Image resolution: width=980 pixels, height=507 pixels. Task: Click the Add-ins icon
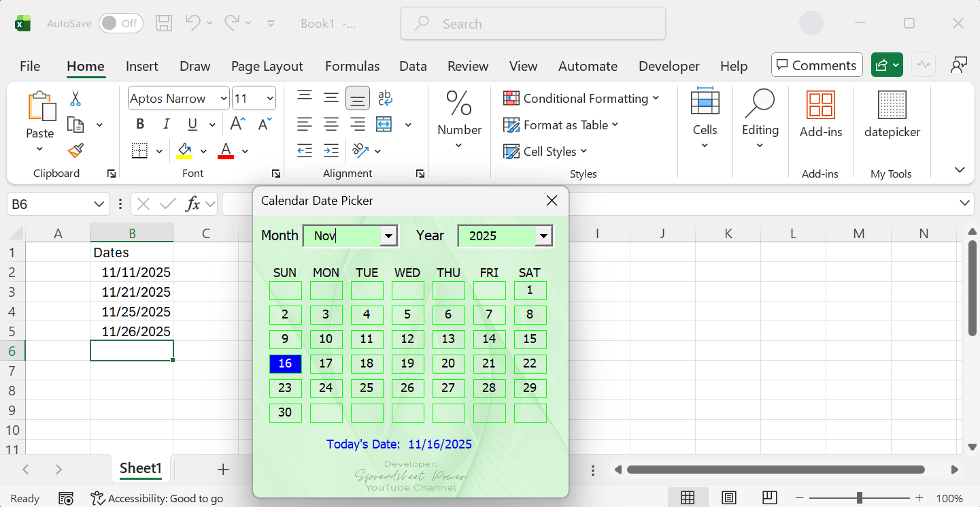820,116
